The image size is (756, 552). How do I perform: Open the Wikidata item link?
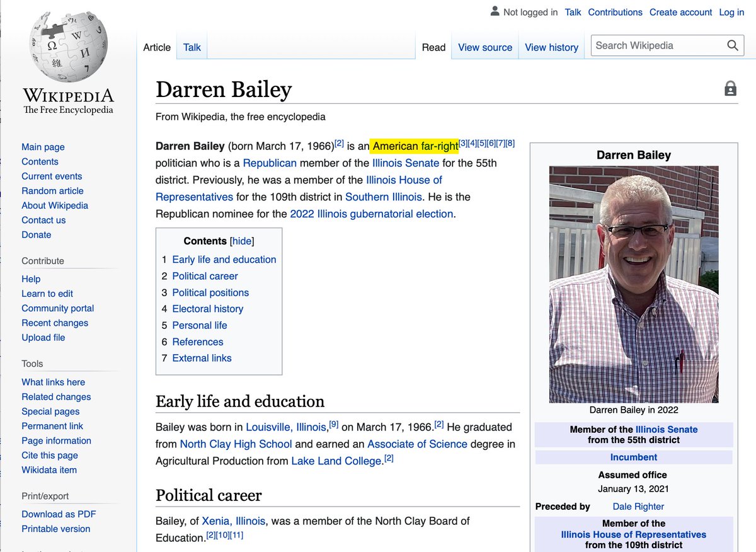(x=49, y=469)
